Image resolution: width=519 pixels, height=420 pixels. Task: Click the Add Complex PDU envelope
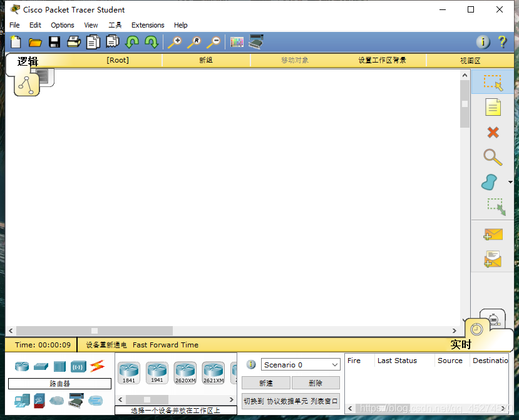point(493,259)
